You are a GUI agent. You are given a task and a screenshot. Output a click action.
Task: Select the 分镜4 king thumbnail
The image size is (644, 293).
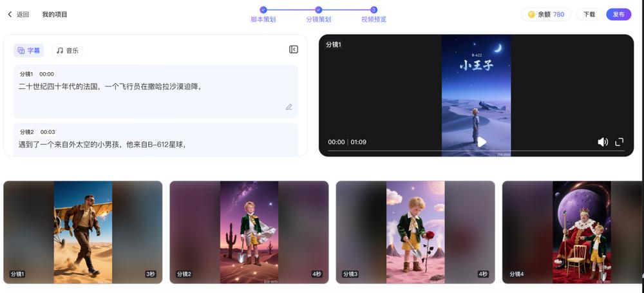pyautogui.click(x=572, y=232)
